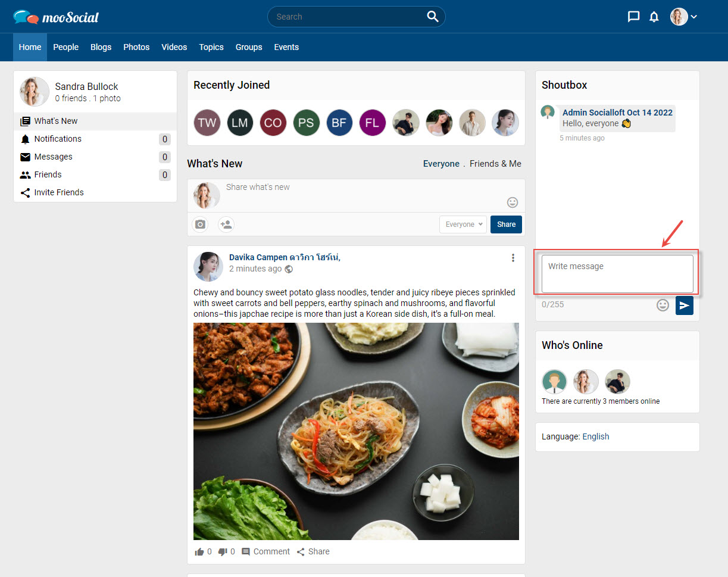Viewport: 728px width, 577px height.
Task: Focus the Write message field
Action: pyautogui.click(x=617, y=274)
